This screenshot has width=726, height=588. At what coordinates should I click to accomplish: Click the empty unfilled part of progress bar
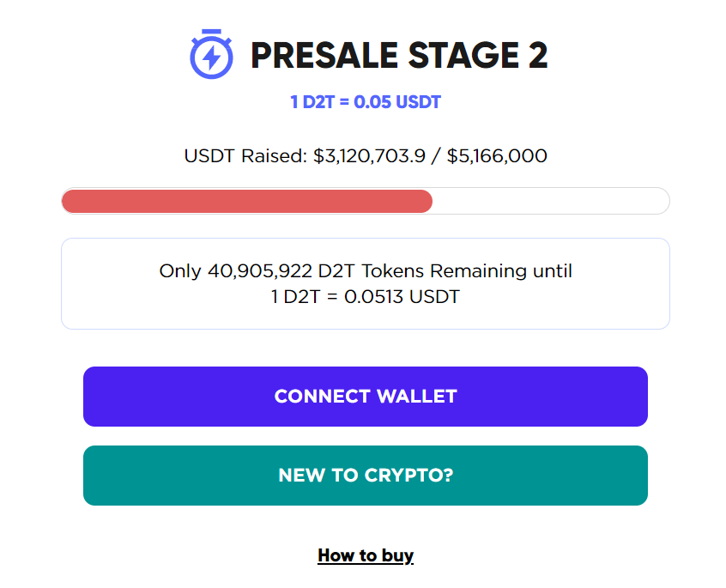[551, 201]
